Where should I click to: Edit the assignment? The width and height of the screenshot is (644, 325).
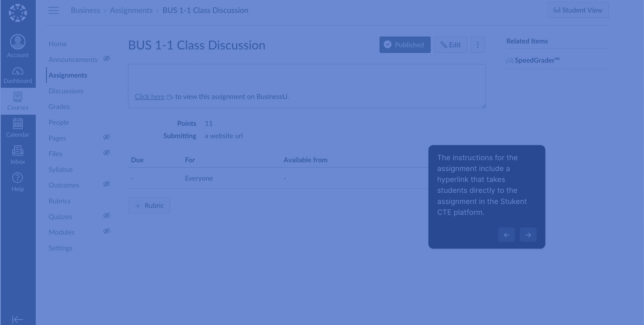(x=451, y=45)
